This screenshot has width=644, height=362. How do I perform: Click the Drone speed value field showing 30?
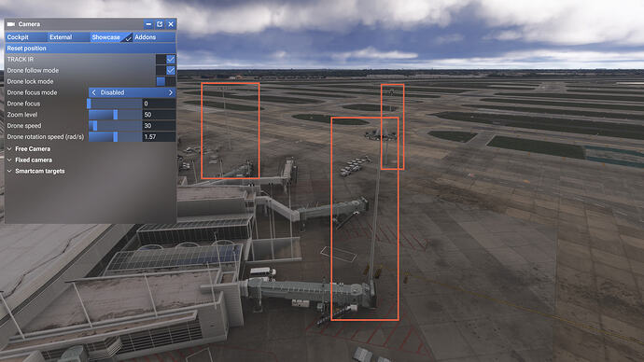159,126
